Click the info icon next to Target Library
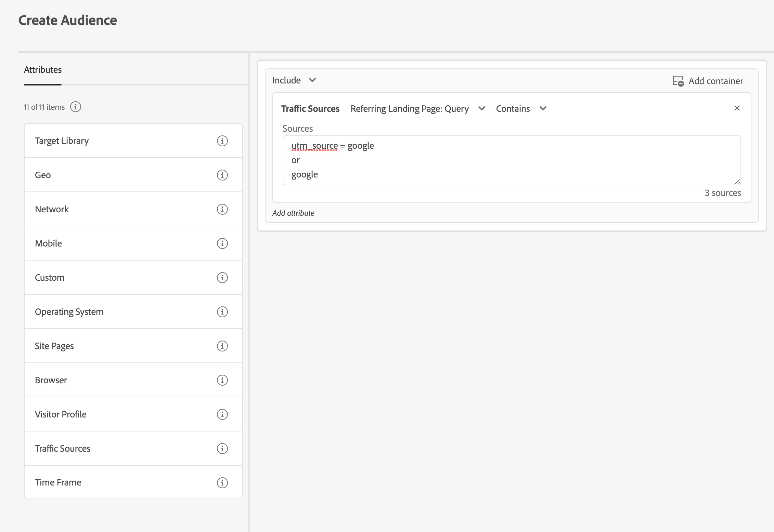Image resolution: width=774 pixels, height=532 pixels. click(x=222, y=141)
